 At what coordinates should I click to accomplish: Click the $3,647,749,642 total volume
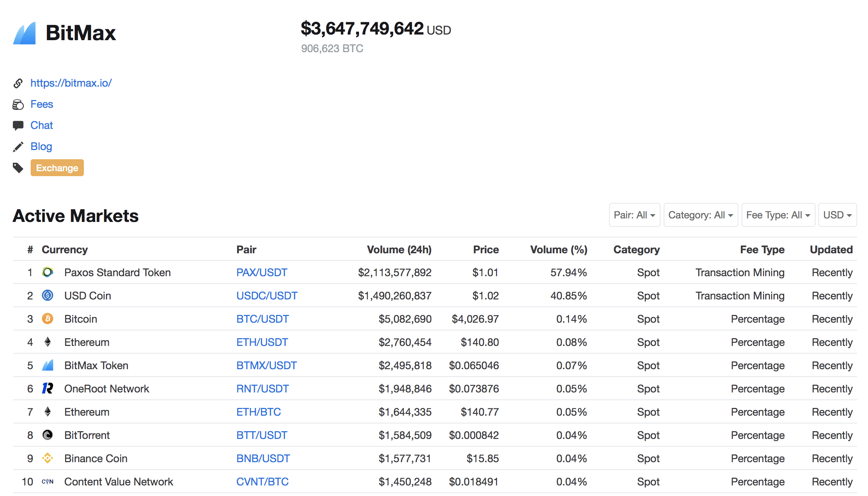pyautogui.click(x=362, y=29)
